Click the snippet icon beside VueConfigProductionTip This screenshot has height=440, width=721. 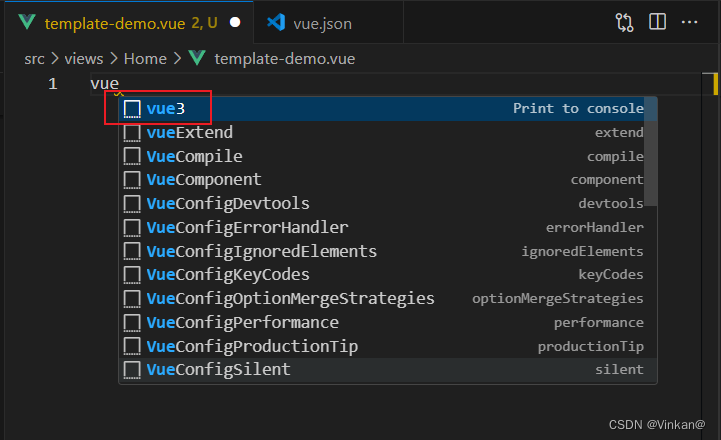tap(132, 346)
